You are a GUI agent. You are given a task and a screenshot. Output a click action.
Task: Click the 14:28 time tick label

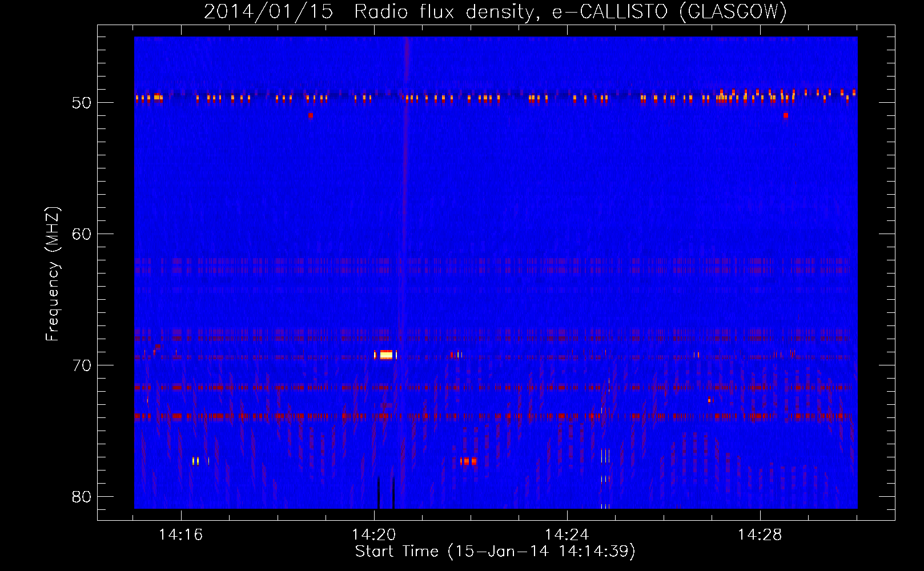coord(760,535)
